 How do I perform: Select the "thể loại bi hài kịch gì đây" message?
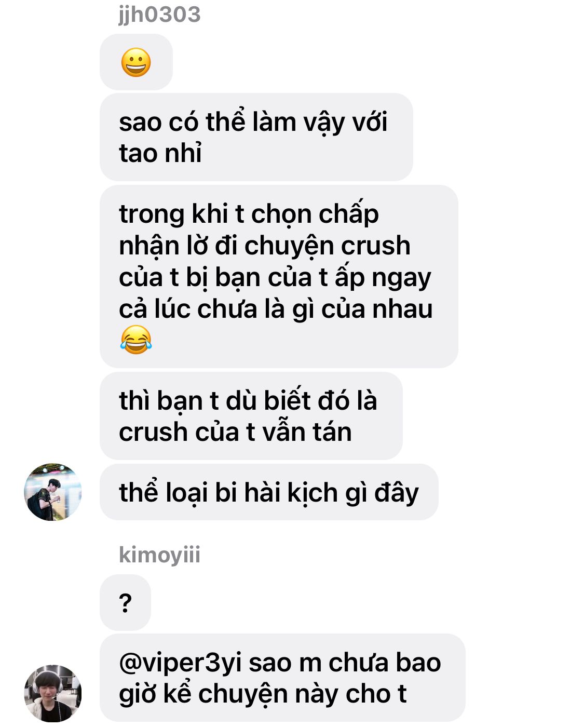(269, 492)
